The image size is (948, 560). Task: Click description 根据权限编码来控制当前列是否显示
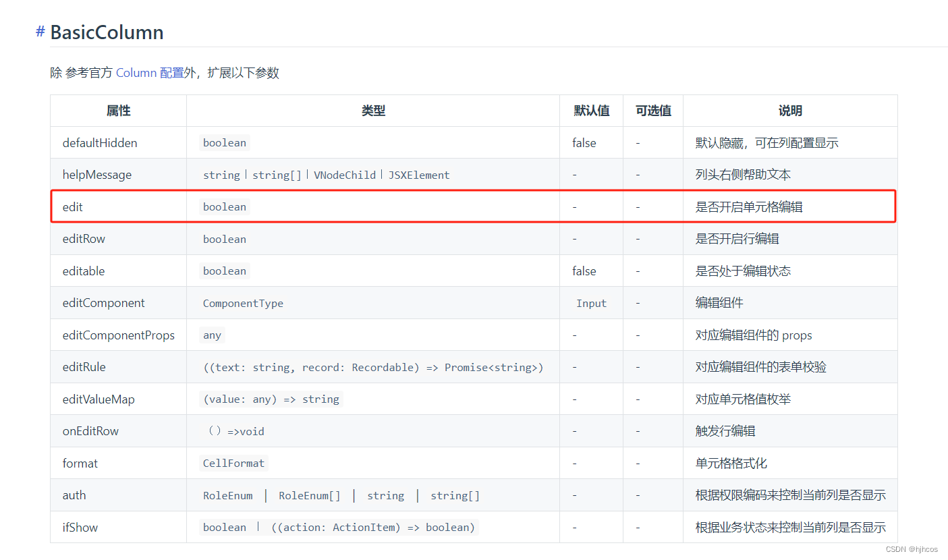(791, 495)
